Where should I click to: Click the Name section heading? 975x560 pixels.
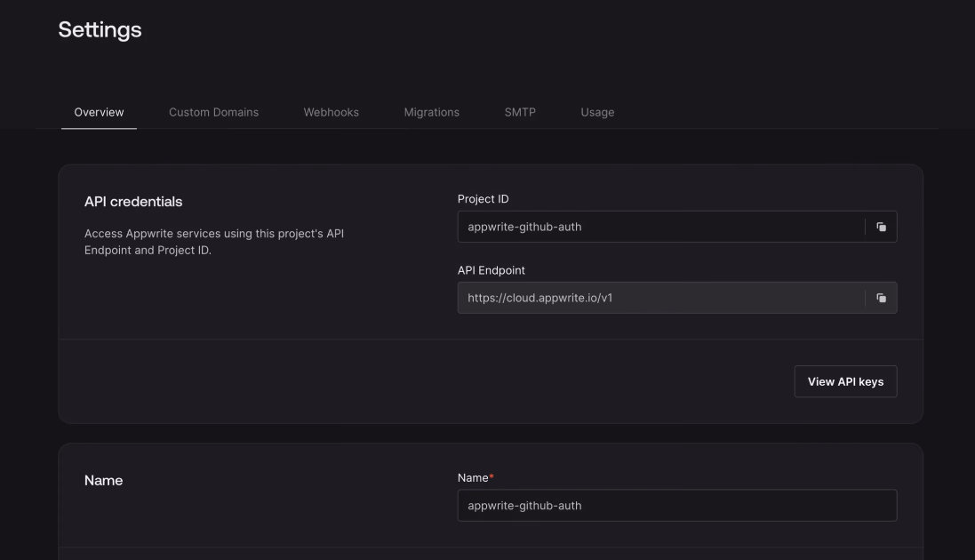click(x=103, y=480)
